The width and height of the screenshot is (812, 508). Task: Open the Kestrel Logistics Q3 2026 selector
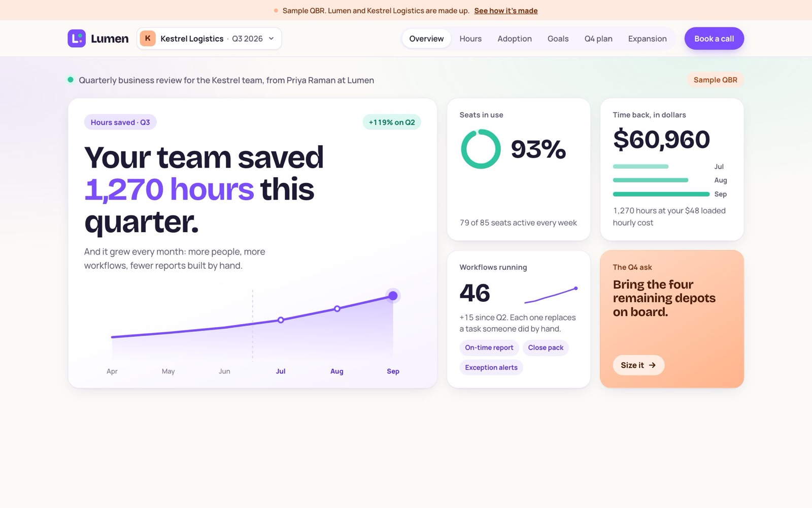(209, 39)
